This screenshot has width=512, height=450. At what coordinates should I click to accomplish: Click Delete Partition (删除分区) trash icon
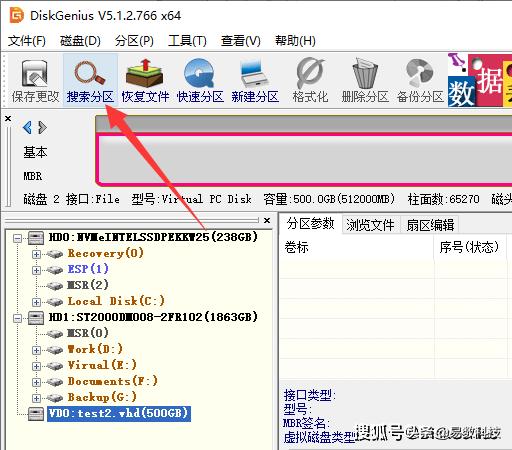pyautogui.click(x=365, y=73)
